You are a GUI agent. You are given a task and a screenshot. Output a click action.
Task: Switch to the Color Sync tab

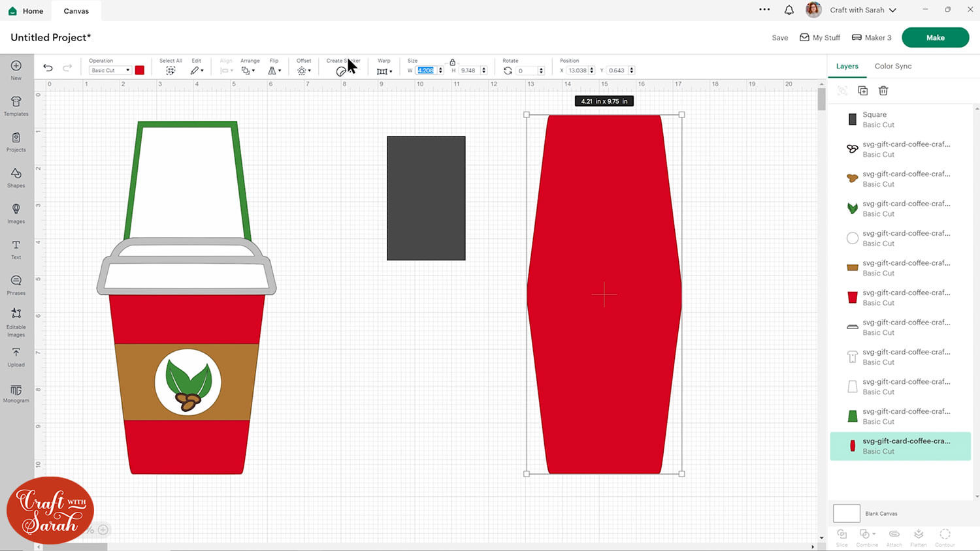[x=892, y=66]
